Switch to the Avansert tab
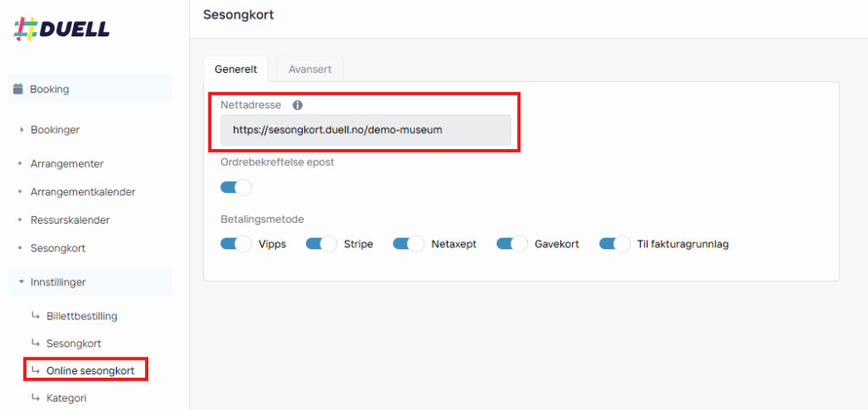 point(310,69)
